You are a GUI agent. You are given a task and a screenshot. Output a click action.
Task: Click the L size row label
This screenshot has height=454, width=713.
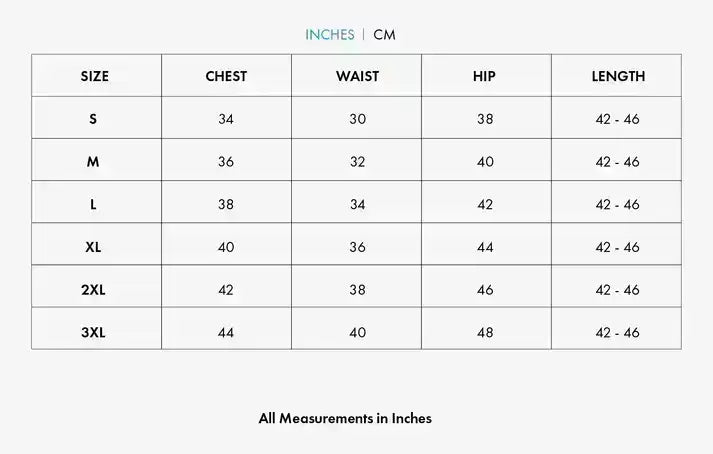(x=93, y=204)
